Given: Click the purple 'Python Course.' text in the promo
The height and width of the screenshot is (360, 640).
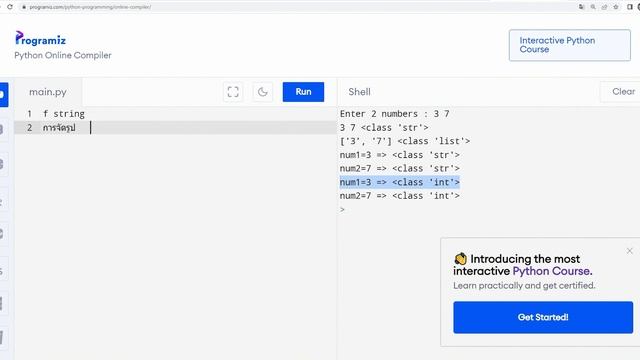Looking at the screenshot, I should pos(552,271).
